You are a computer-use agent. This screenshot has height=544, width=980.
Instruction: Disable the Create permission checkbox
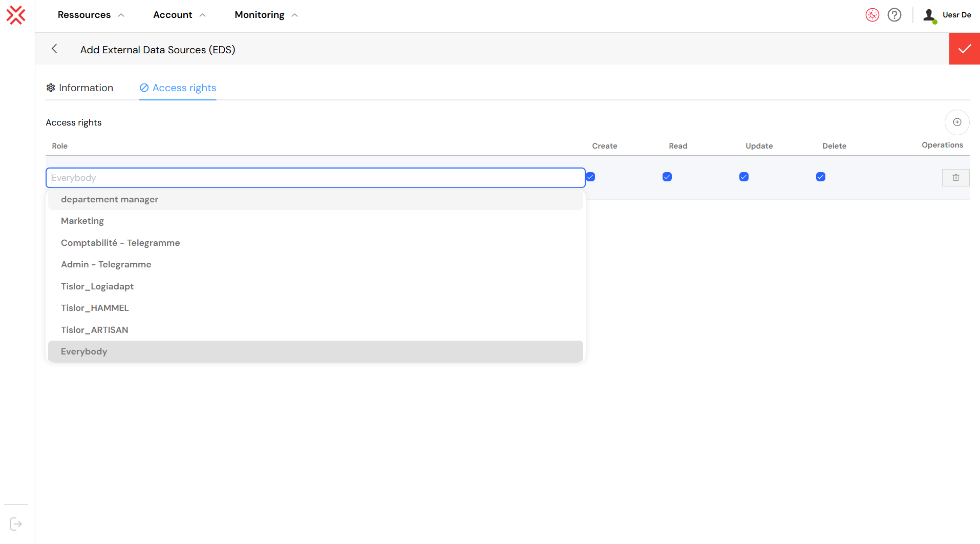click(590, 177)
